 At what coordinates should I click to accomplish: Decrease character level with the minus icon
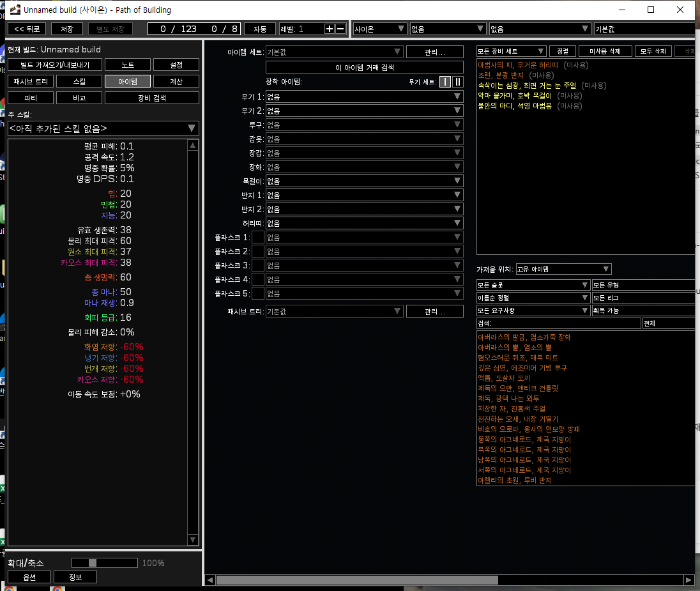pyautogui.click(x=340, y=29)
